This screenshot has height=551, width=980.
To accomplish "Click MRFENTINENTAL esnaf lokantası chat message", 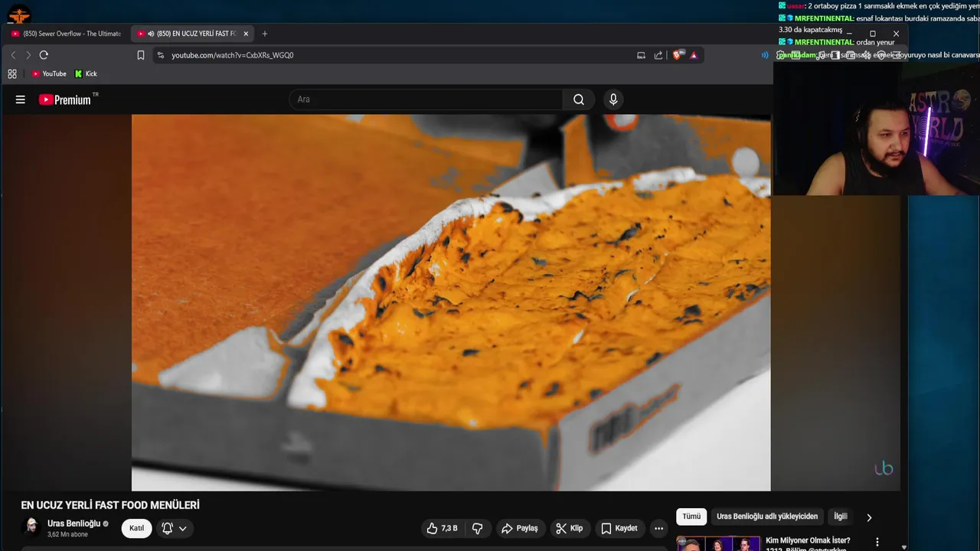I will point(879,24).
